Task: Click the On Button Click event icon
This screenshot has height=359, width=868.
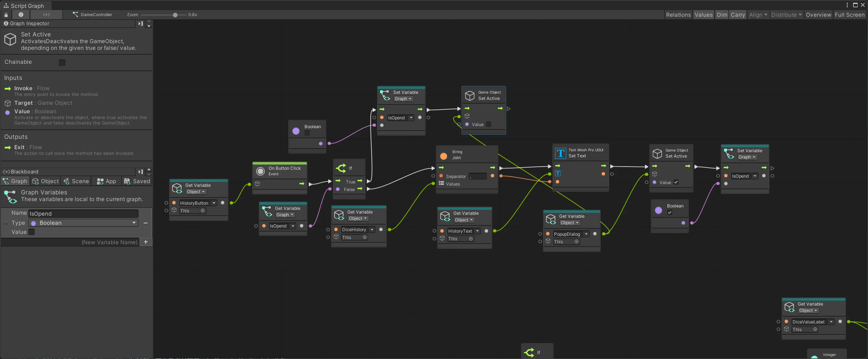Action: [x=260, y=171]
